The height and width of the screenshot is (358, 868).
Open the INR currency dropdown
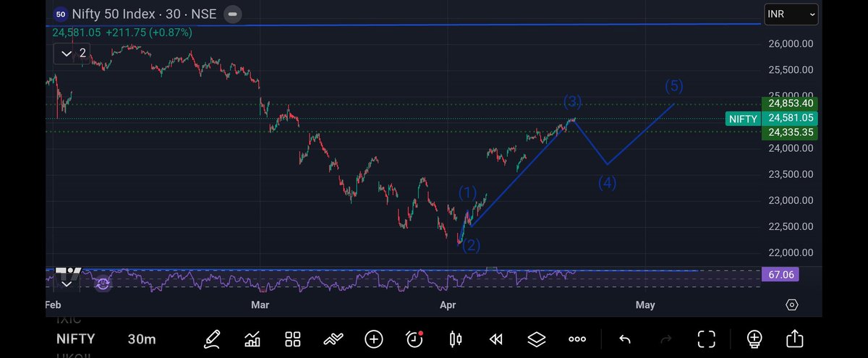click(791, 14)
